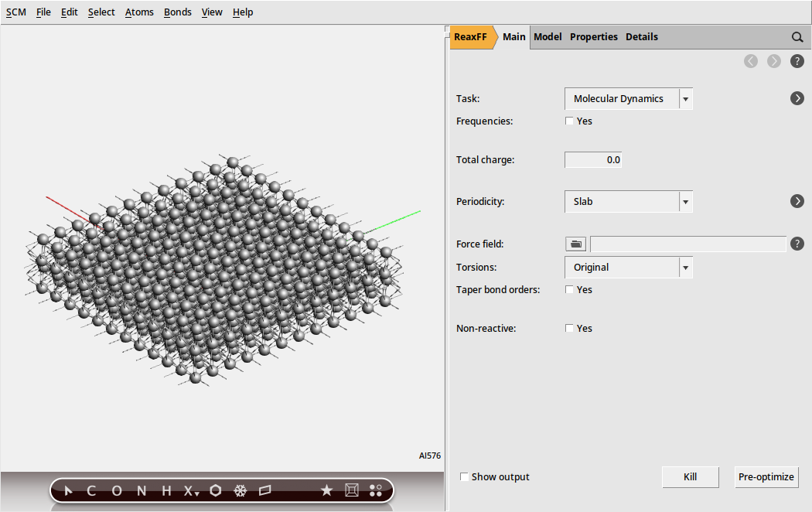The height and width of the screenshot is (512, 812).
Task: Switch to the Properties tab
Action: coord(593,37)
